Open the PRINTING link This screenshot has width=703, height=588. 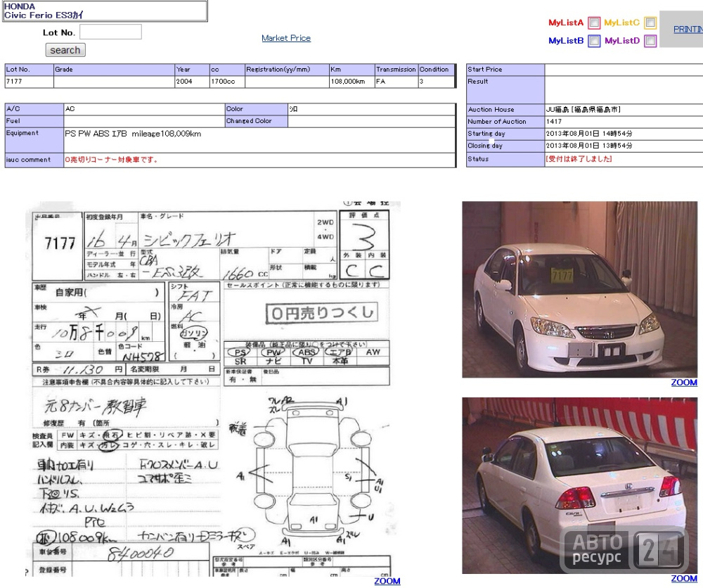coord(688,29)
